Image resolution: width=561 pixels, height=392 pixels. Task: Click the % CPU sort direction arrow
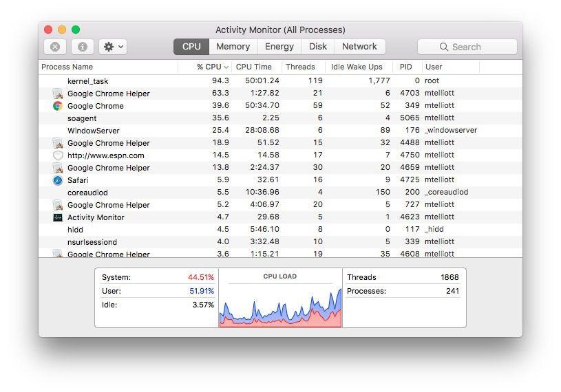[x=226, y=67]
